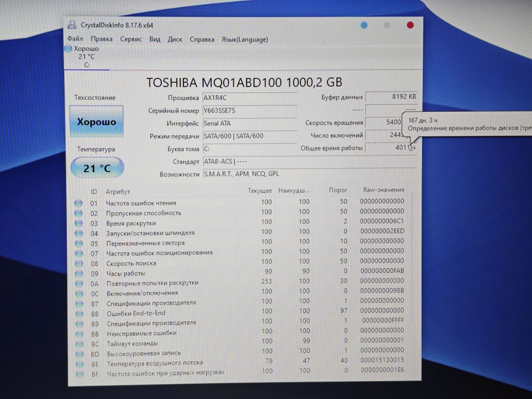Click status icon for 07 Частота ошибок позиционирования
This screenshot has width=532, height=399.
tap(79, 254)
